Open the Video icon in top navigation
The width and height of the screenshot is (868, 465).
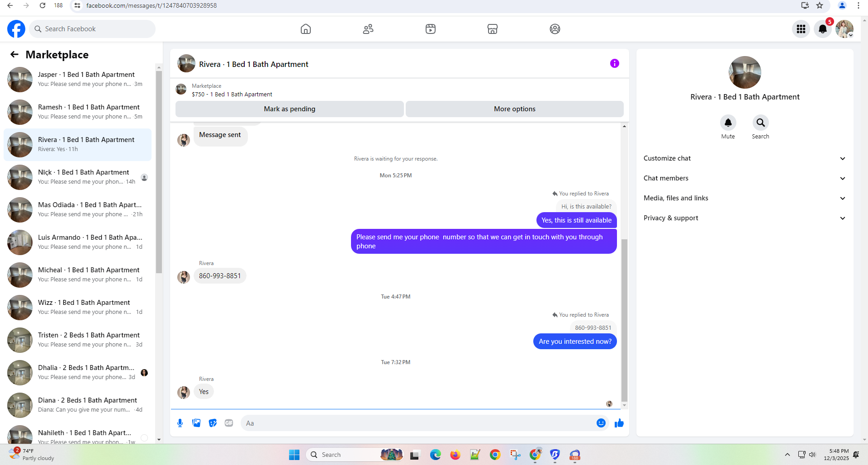431,29
